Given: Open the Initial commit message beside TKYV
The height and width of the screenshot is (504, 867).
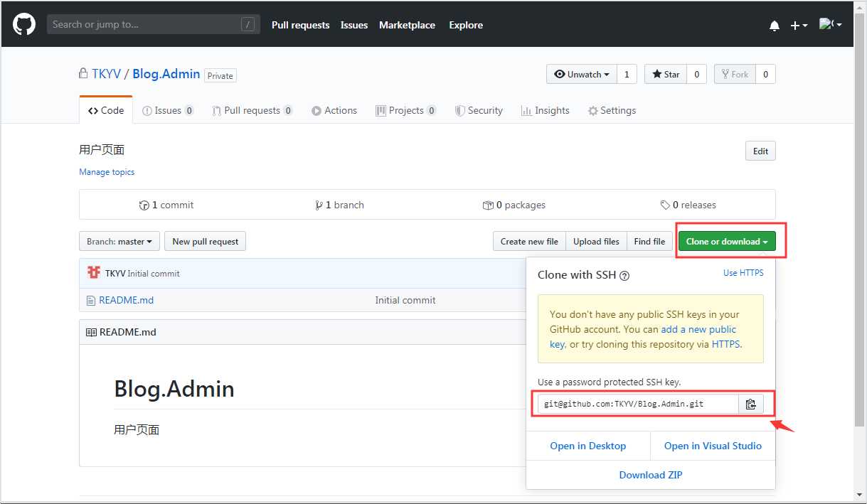Looking at the screenshot, I should [154, 274].
